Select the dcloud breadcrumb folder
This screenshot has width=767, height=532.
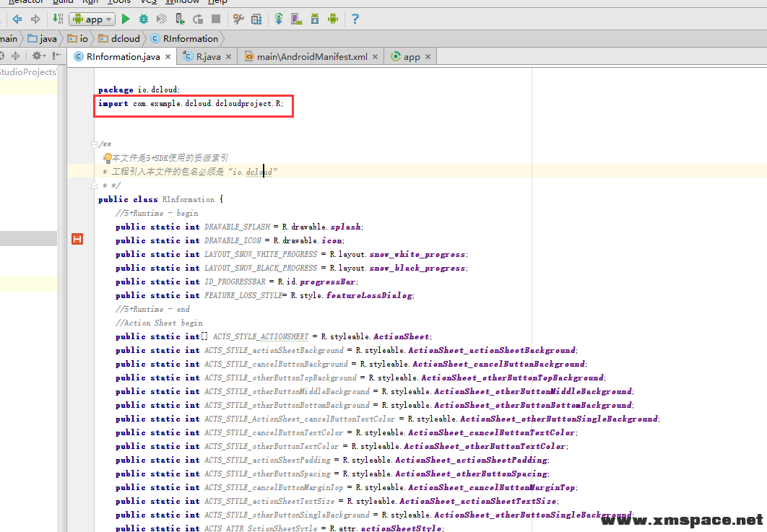[x=119, y=39]
